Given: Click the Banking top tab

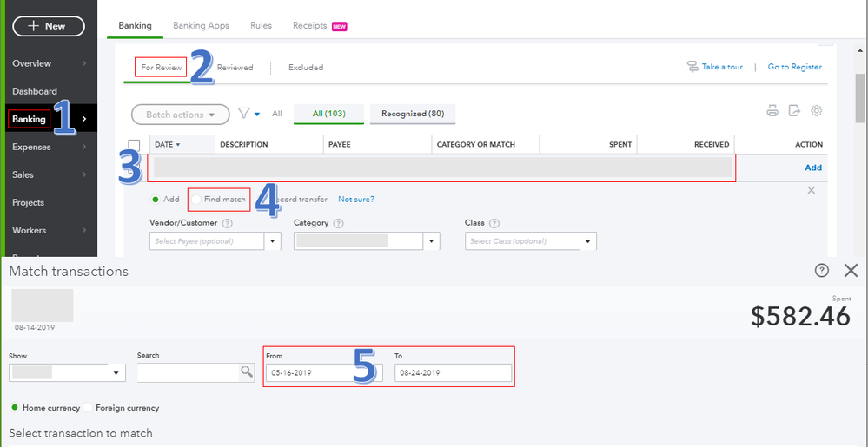Looking at the screenshot, I should click(x=135, y=25).
